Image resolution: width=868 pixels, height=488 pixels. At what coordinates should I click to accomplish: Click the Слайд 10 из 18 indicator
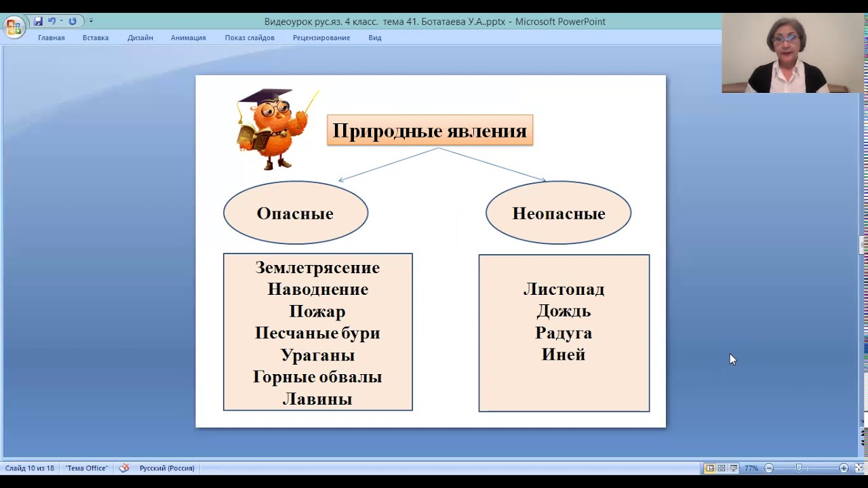(x=30, y=468)
